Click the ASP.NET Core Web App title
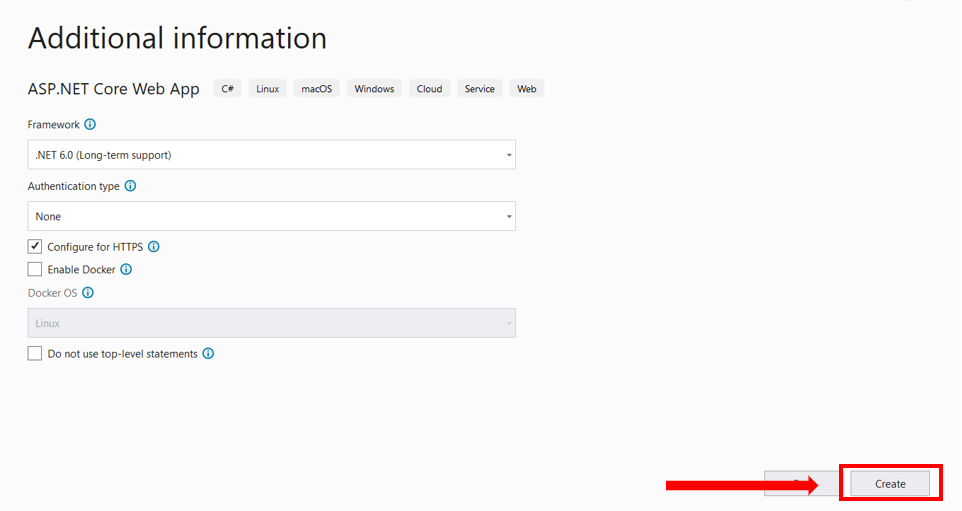Image resolution: width=962 pixels, height=511 pixels. (x=114, y=89)
